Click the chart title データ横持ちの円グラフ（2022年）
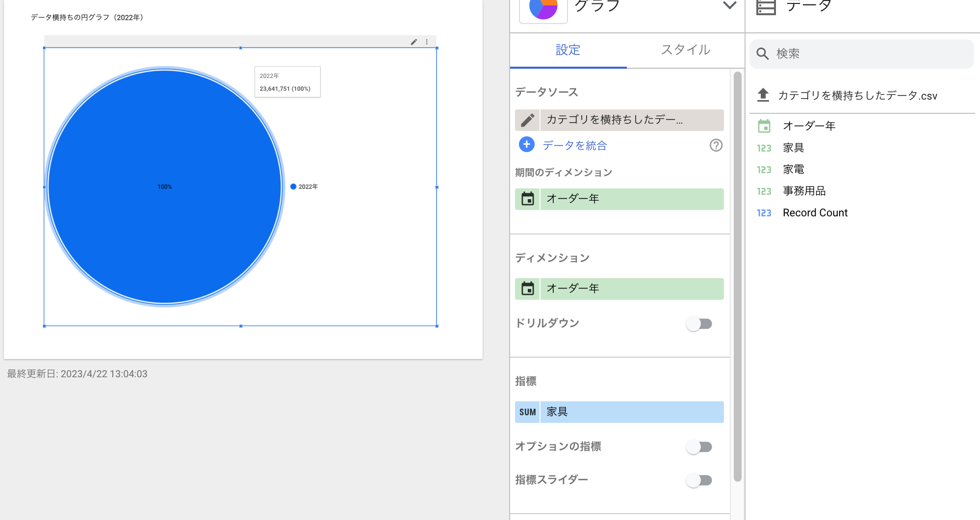Viewport: 980px width, 520px height. (87, 17)
